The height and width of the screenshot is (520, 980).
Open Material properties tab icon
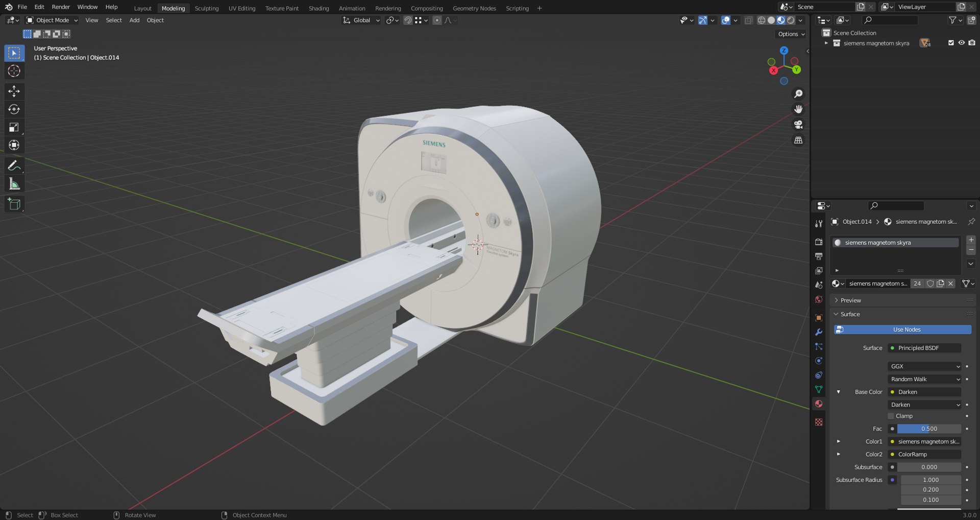(x=819, y=404)
